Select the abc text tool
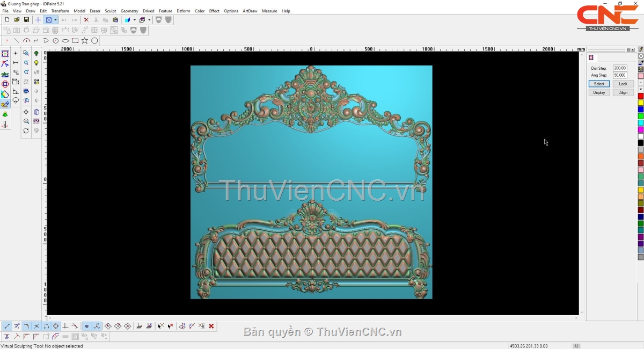Viewport: 644px width, 349px height. point(5,74)
